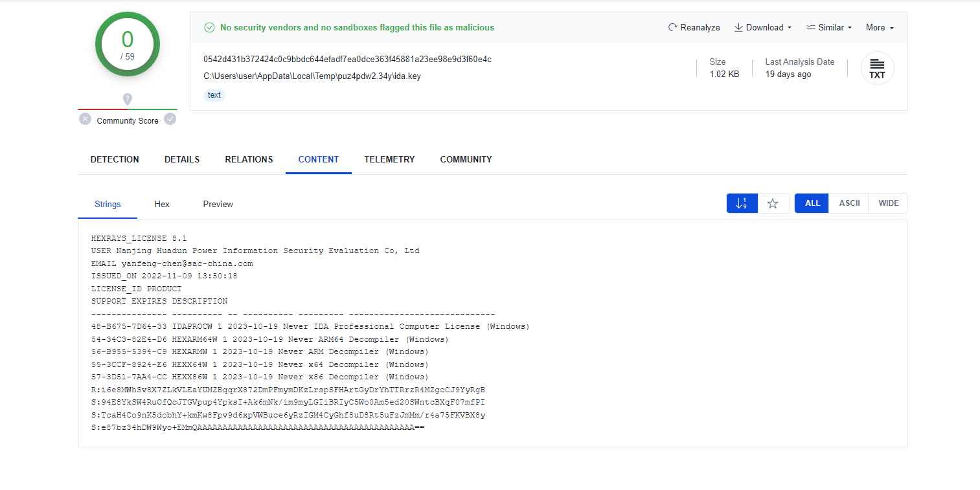Click the green check status icon
Viewport: 980px width, 490px height.
tap(209, 28)
